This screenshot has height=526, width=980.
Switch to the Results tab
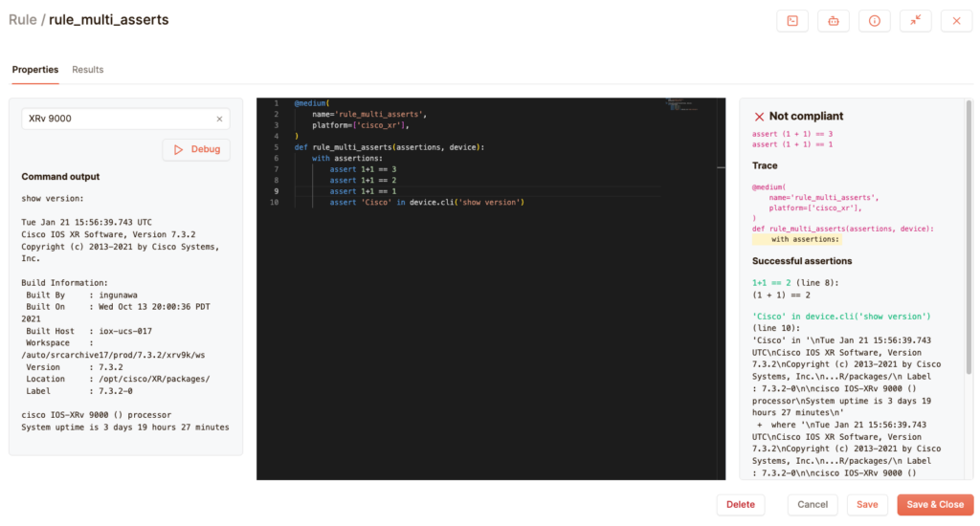(x=88, y=70)
